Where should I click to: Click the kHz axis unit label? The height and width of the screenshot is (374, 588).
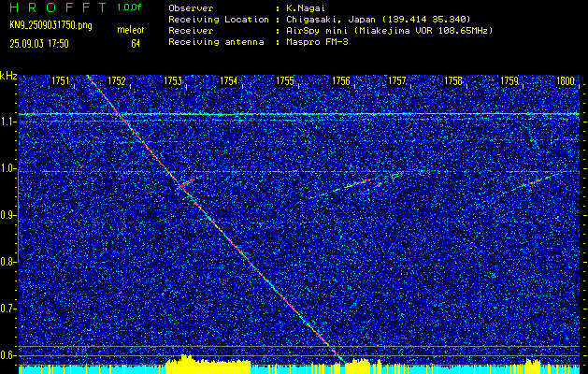(x=8, y=76)
